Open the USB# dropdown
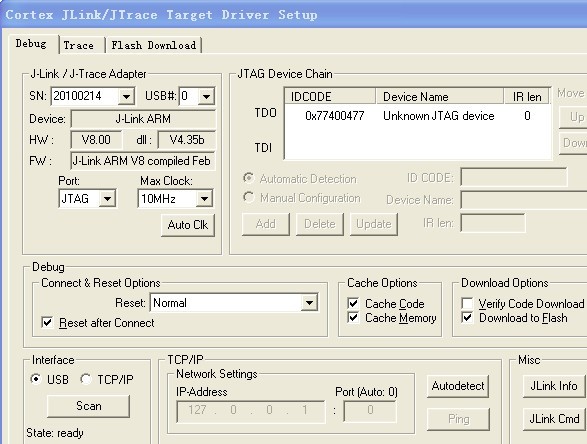 point(206,97)
